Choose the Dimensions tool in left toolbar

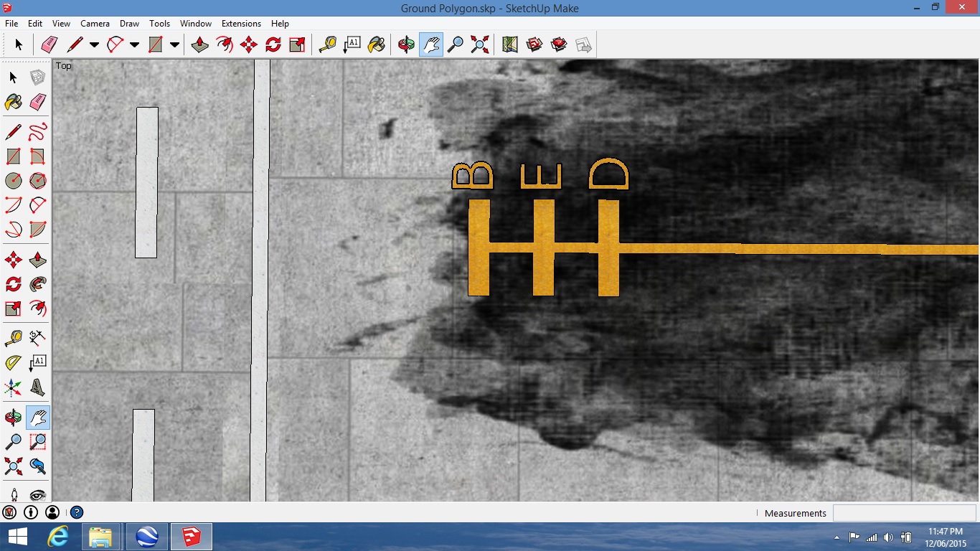(x=38, y=336)
